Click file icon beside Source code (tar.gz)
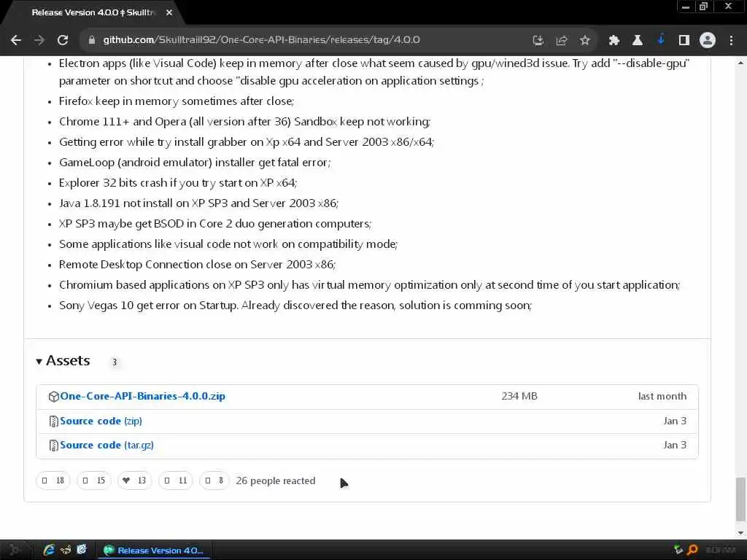This screenshot has width=747, height=560. 54,446
